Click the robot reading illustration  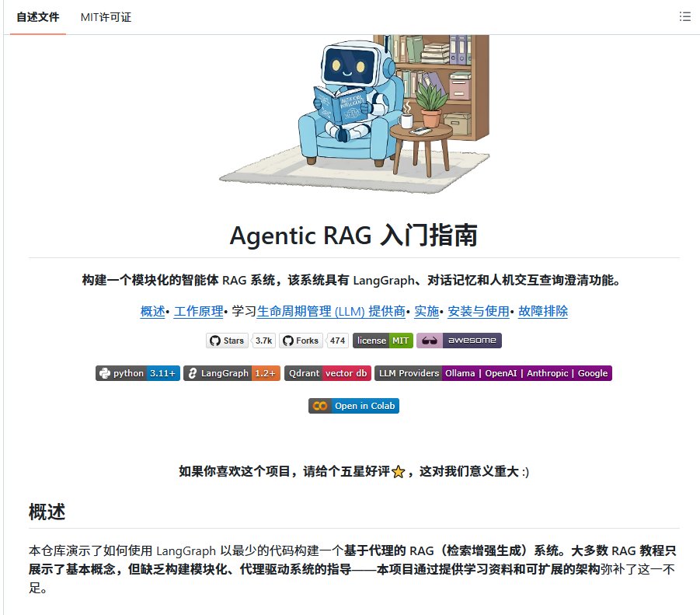(354, 114)
